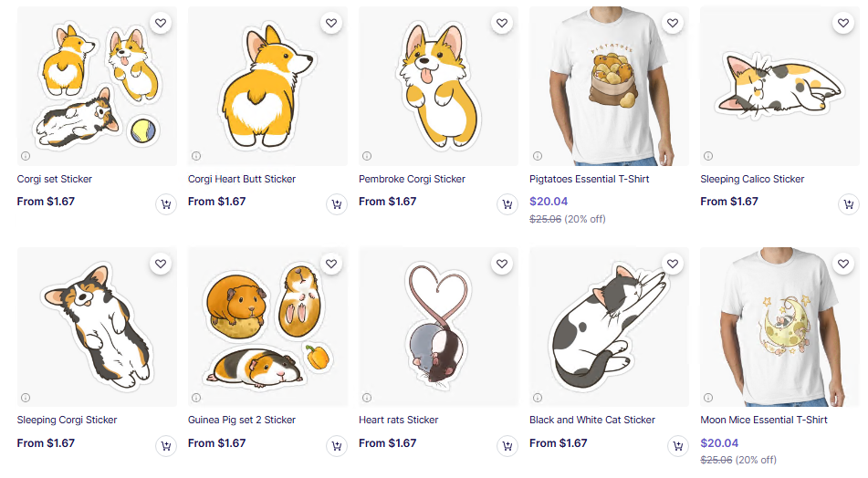Add Pembroke Corgi Sticker to cart
Viewport: 868px width, 478px height.
(507, 205)
